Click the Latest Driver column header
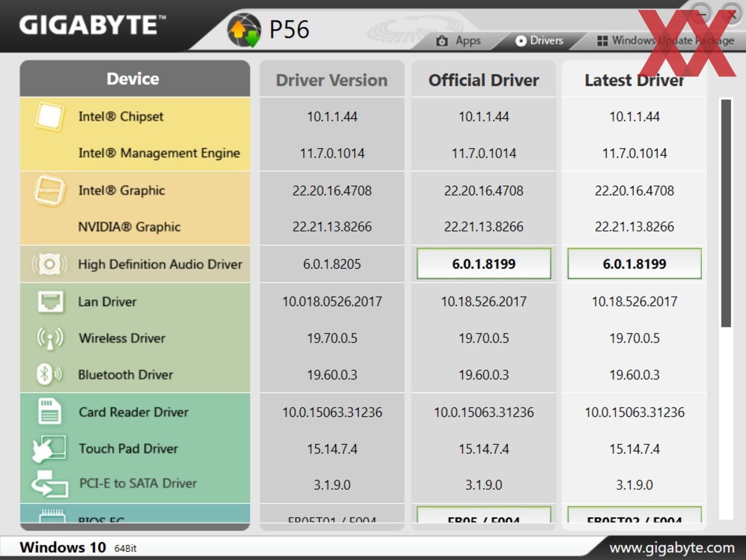Image resolution: width=746 pixels, height=560 pixels. tap(635, 80)
